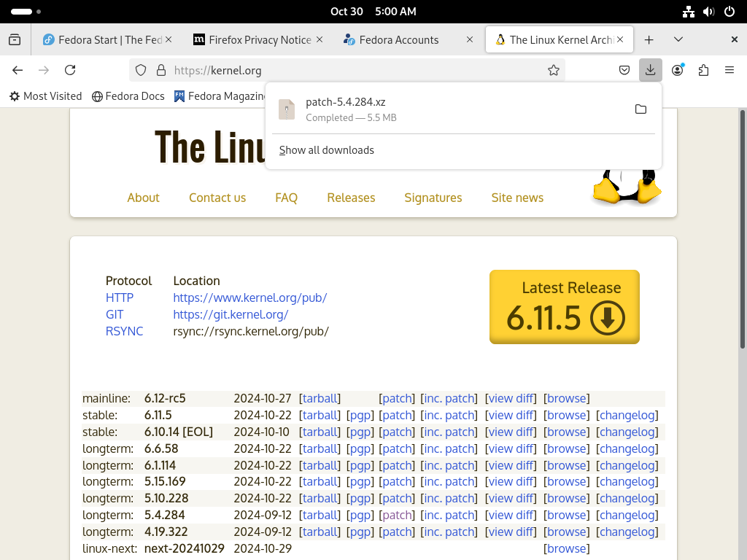
Task: Bookmark this page with the star
Action: click(x=553, y=71)
